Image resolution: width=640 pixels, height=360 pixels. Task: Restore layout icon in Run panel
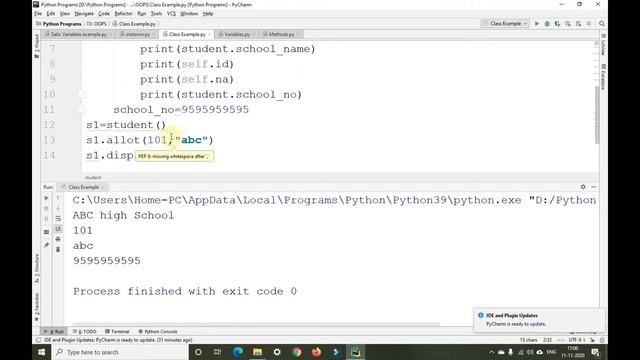point(47,232)
